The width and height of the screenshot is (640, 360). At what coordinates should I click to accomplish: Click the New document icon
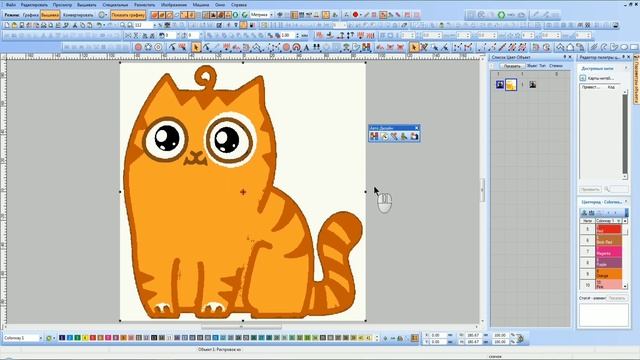tap(7, 25)
